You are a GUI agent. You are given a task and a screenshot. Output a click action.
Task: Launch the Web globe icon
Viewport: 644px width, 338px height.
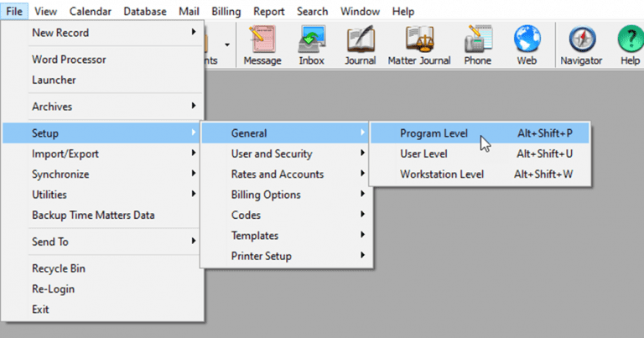click(x=526, y=44)
